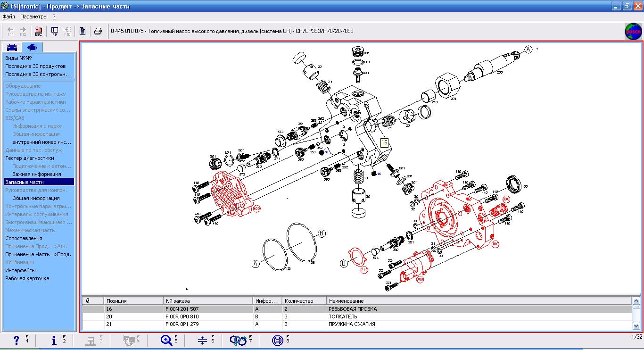Click the F8 Bosch emblem icon
644x350 pixels.
(x=278, y=340)
